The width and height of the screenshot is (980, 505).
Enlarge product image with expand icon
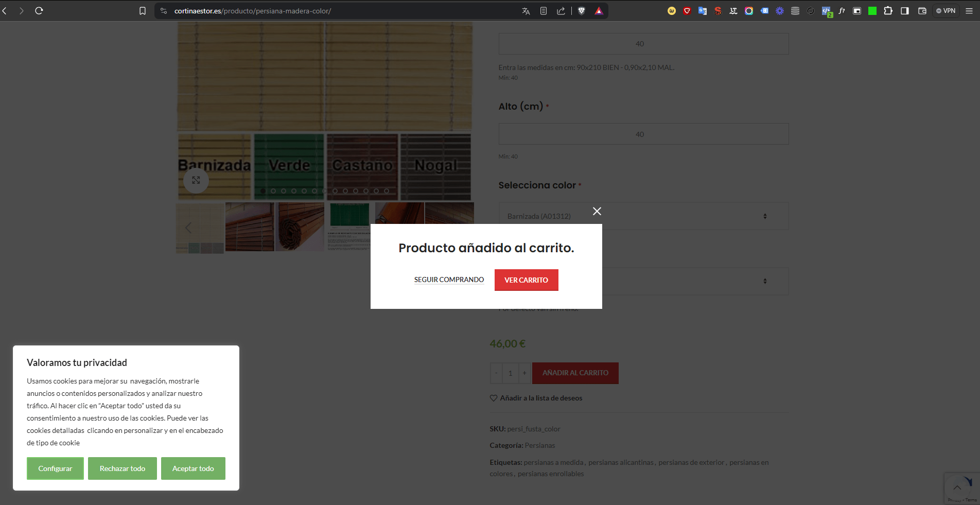point(196,180)
